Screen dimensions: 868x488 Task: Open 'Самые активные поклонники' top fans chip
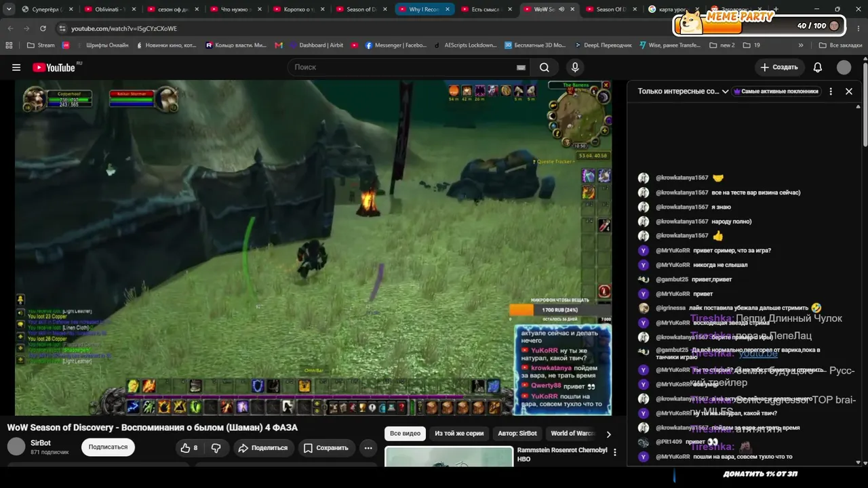click(x=776, y=91)
